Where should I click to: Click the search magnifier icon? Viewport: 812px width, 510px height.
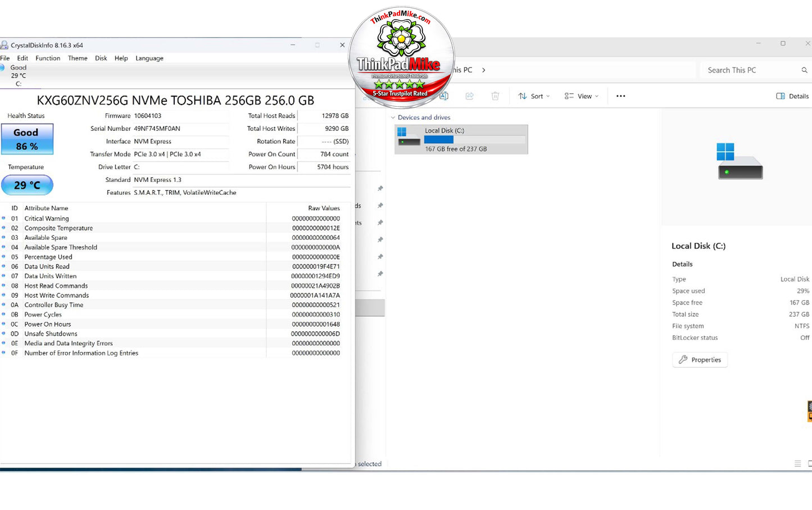804,70
